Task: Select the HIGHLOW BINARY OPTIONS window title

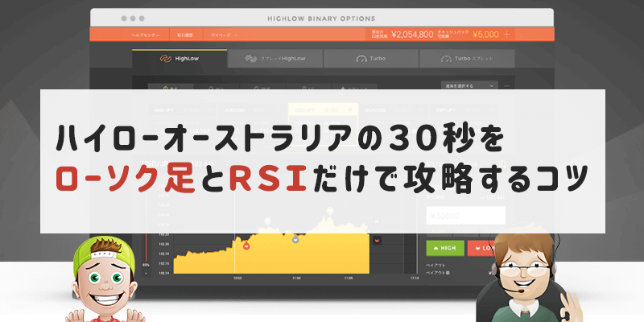Action: [x=321, y=19]
